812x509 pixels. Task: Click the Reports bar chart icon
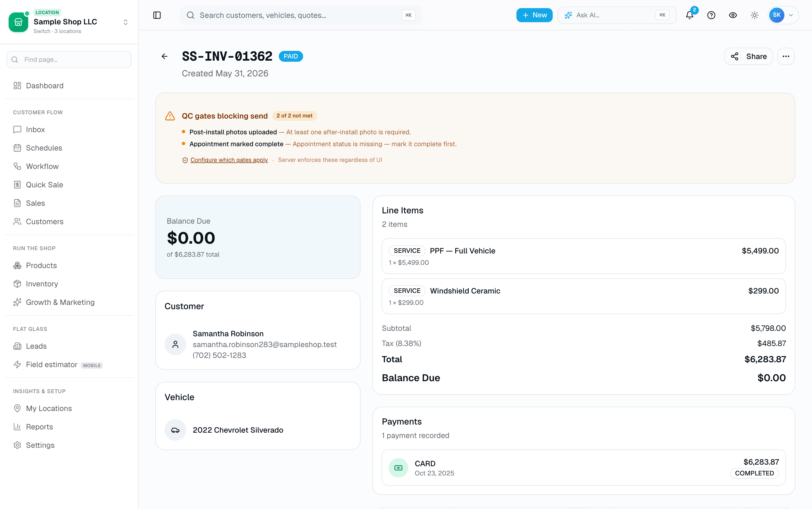click(17, 427)
